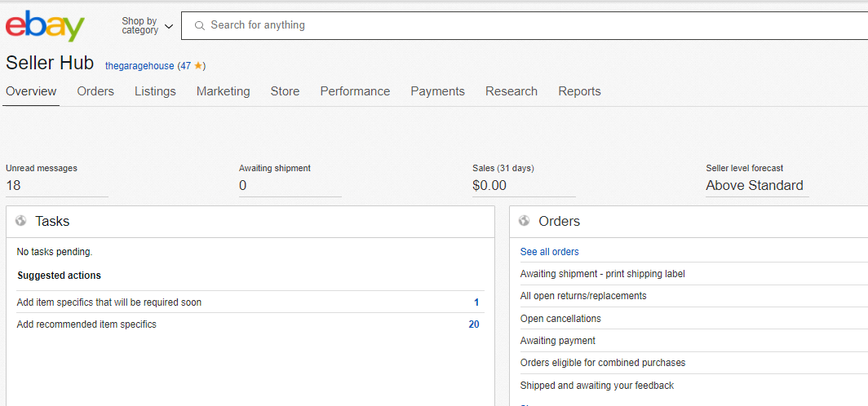The height and width of the screenshot is (406, 868).
Task: Click the feedback star next to 47
Action: coord(198,66)
